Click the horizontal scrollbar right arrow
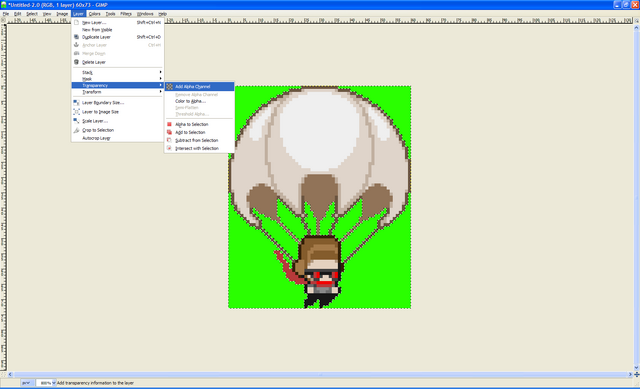This screenshot has height=389, width=640. click(630, 374)
